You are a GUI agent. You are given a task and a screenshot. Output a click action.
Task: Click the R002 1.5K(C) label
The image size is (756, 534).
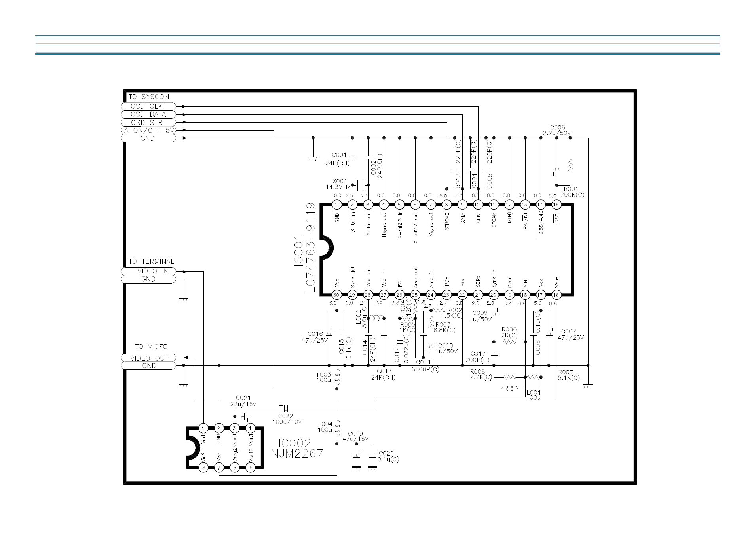coord(452,313)
